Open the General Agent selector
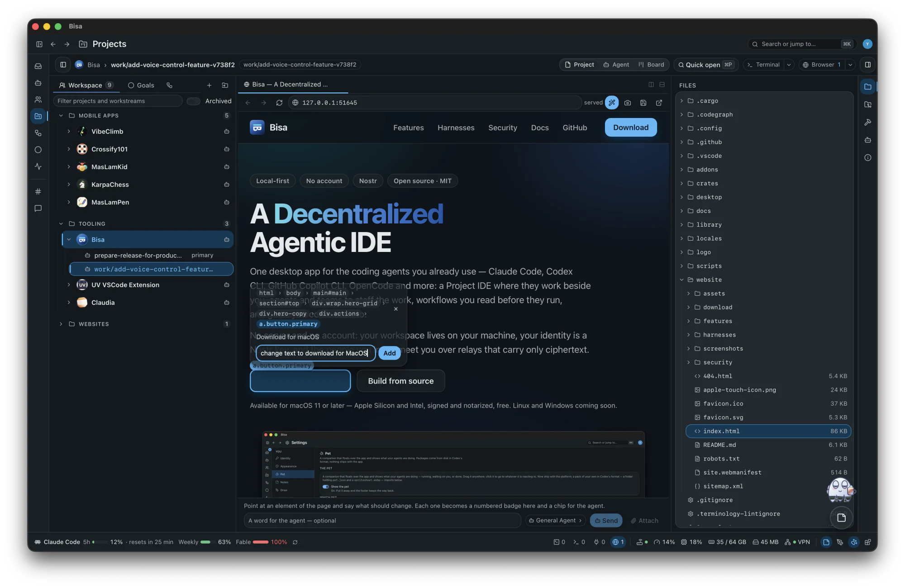Viewport: 905px width, 588px height. 555,521
